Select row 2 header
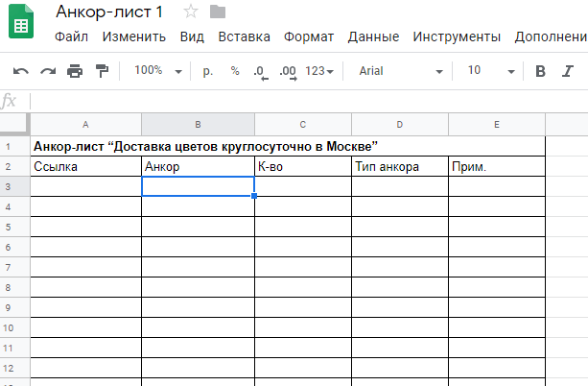The width and height of the screenshot is (588, 386). tap(14, 166)
